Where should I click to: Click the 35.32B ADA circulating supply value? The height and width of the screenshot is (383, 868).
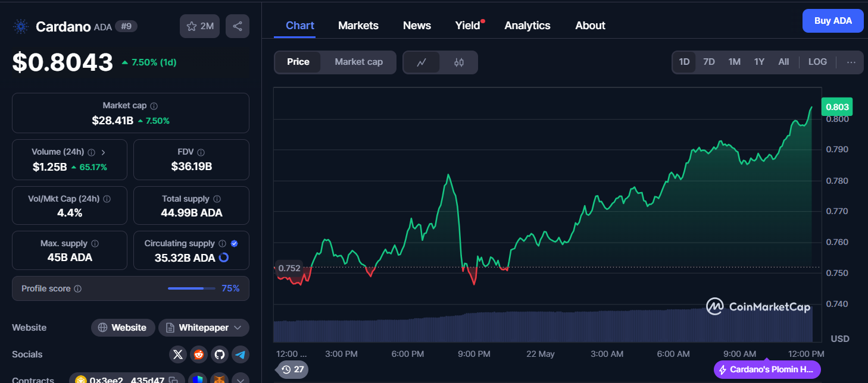184,258
